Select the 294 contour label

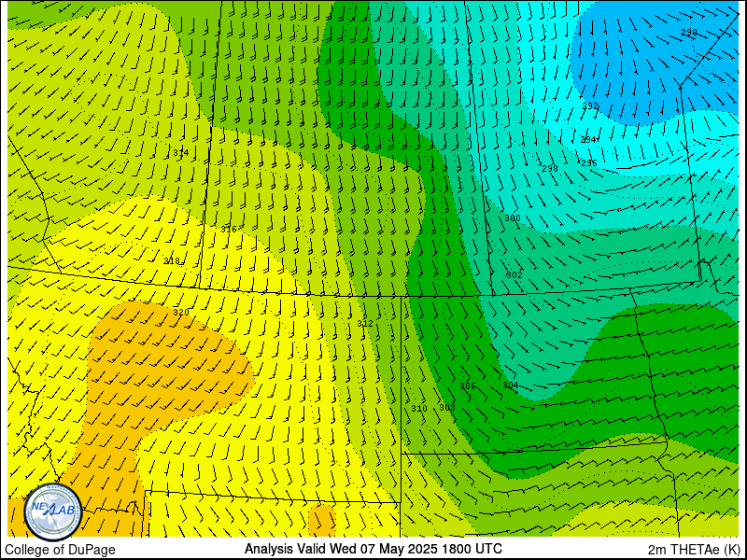pyautogui.click(x=589, y=139)
